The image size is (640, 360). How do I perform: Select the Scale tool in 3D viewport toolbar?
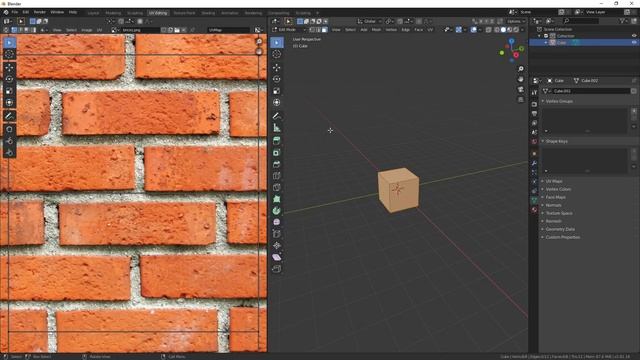[x=277, y=91]
